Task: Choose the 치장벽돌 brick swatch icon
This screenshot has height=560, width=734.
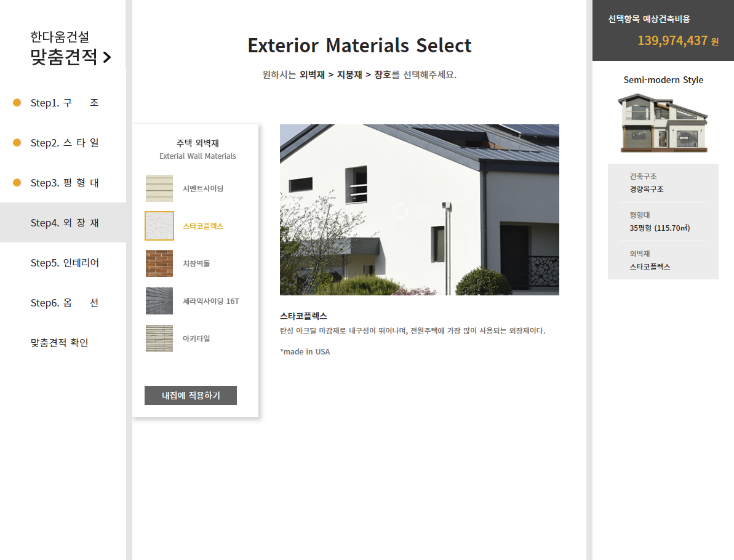Action: pyautogui.click(x=159, y=263)
